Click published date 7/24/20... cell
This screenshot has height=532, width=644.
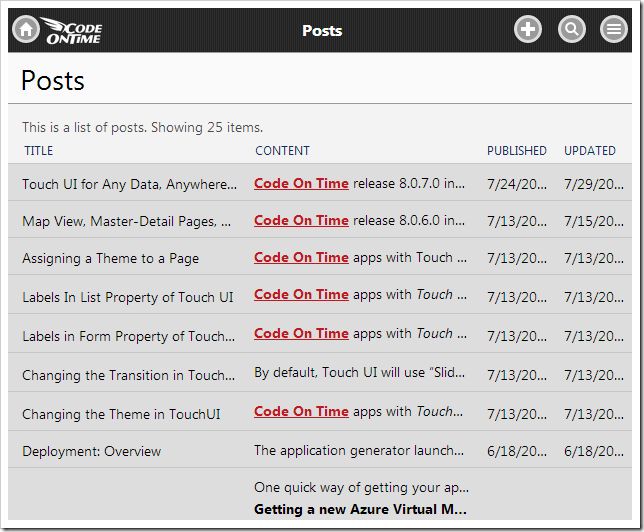(517, 184)
